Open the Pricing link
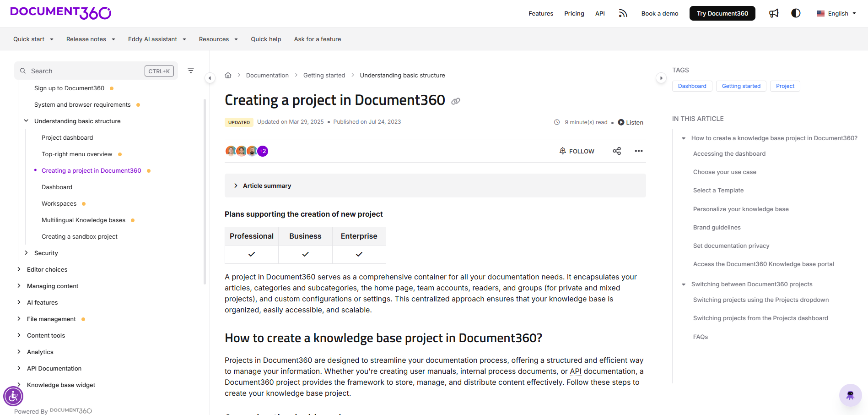The height and width of the screenshot is (415, 868). 574,13
